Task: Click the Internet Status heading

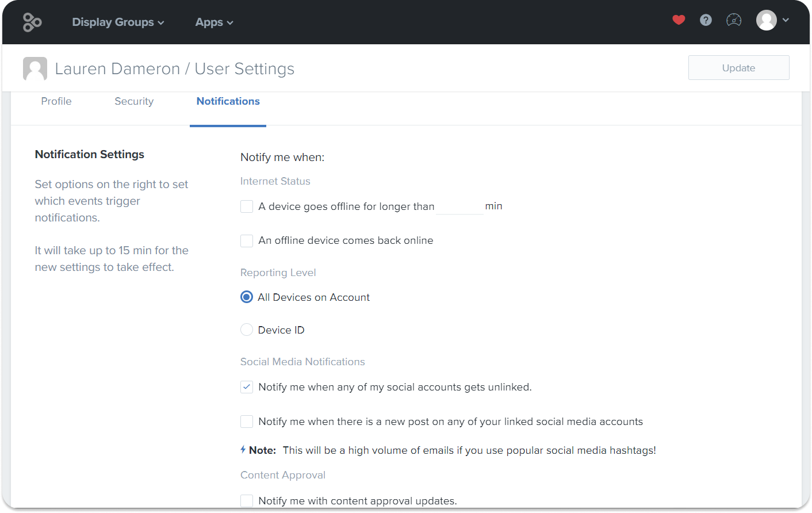Action: point(275,181)
